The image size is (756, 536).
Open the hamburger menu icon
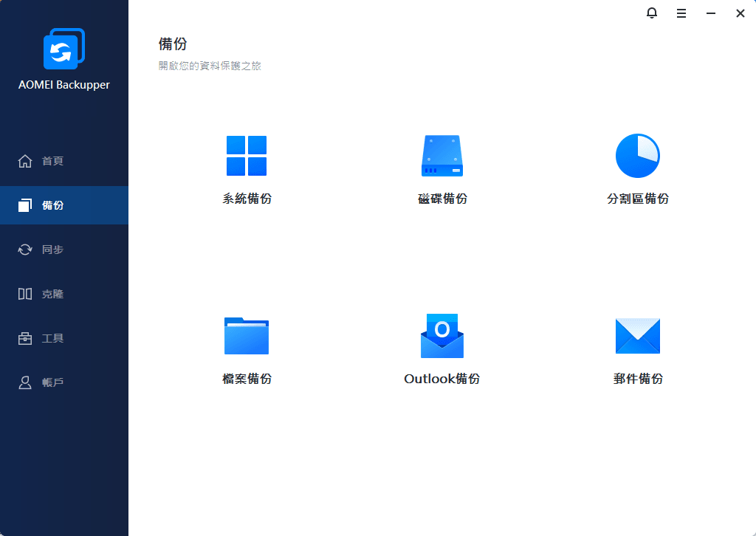click(x=681, y=13)
